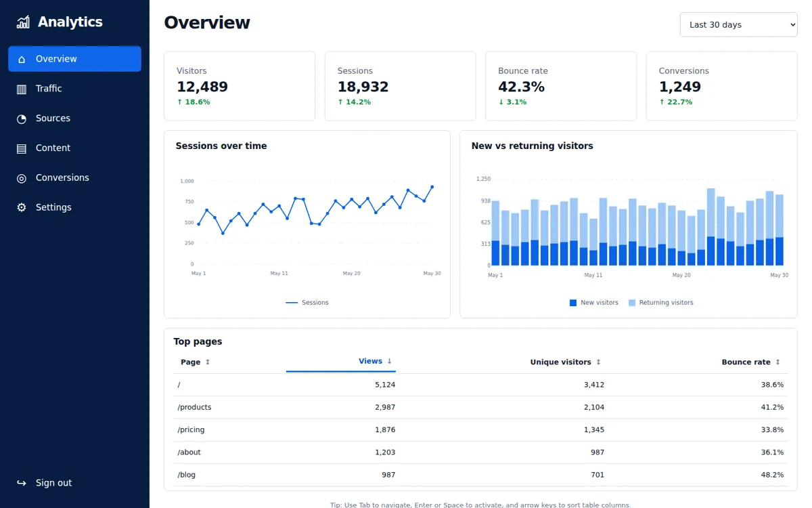Navigate to the Content section
The width and height of the screenshot is (812, 508).
(74, 148)
